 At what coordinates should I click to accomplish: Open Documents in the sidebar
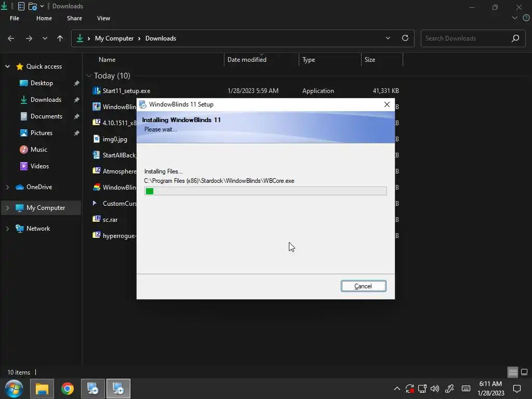(x=46, y=116)
